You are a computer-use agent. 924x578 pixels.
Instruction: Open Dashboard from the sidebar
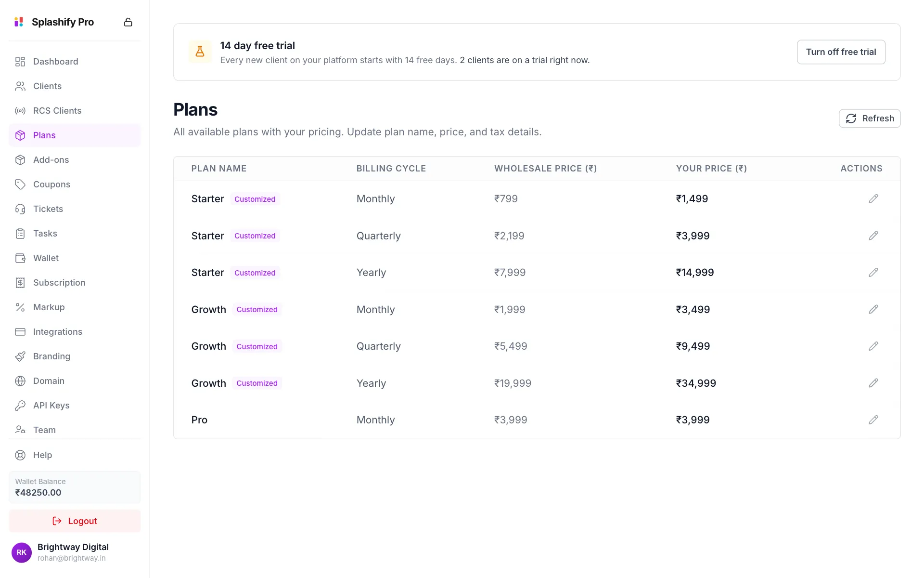tap(75, 62)
